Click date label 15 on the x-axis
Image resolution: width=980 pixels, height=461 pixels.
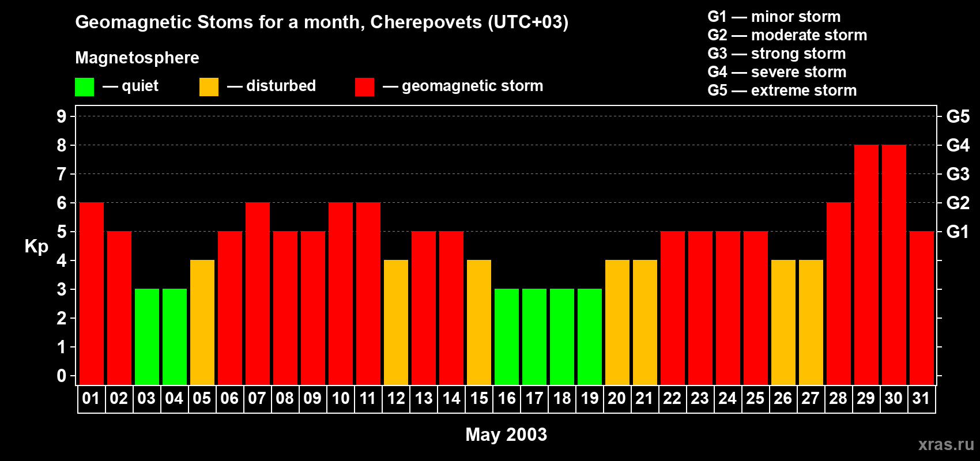tap(479, 399)
